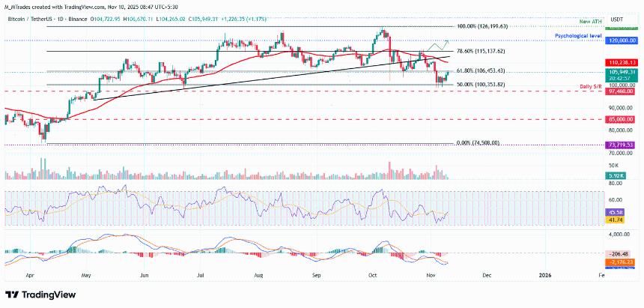Click the 85,000.00 red support label
The width and height of the screenshot is (644, 308).
coord(622,120)
